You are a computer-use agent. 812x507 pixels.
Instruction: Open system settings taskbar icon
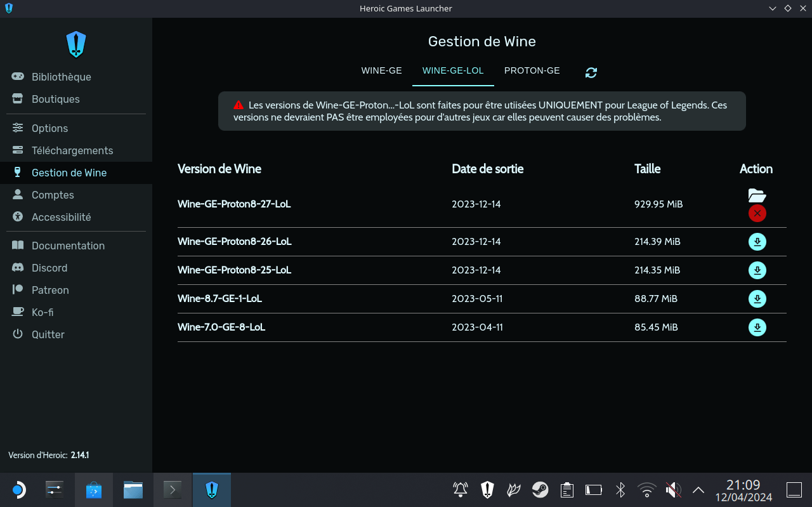[x=55, y=490]
